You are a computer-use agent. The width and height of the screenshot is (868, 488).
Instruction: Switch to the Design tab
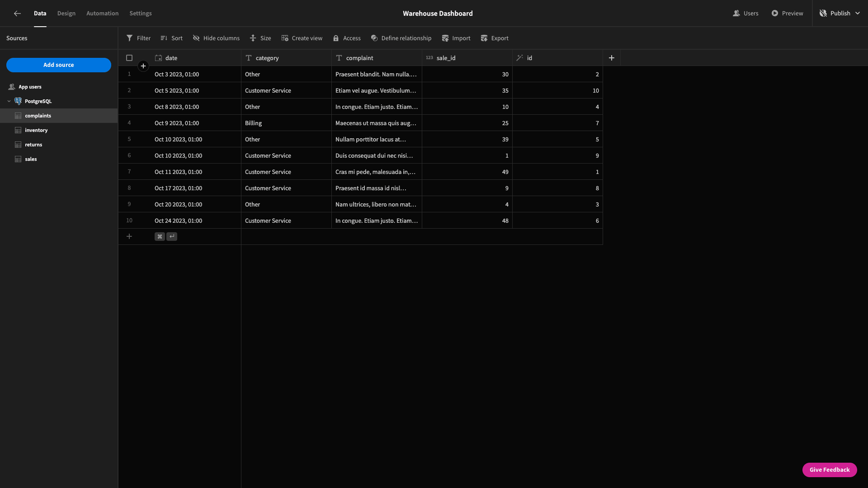pyautogui.click(x=66, y=14)
